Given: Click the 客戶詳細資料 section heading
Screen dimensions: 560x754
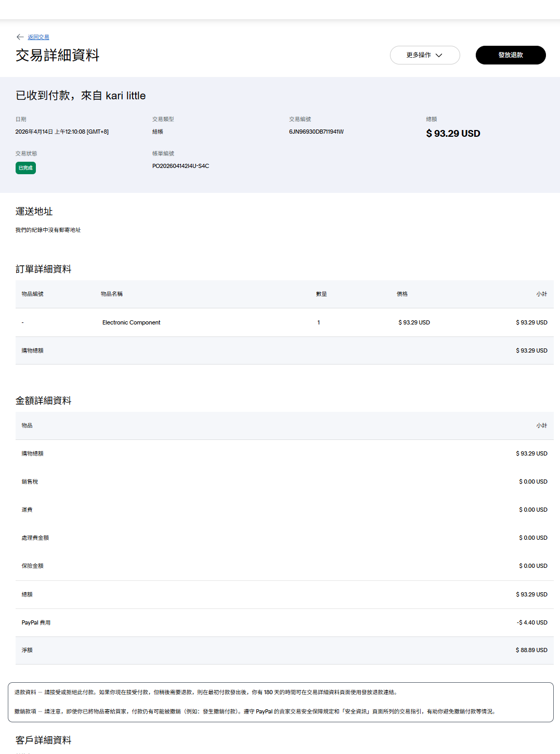Looking at the screenshot, I should [x=44, y=740].
